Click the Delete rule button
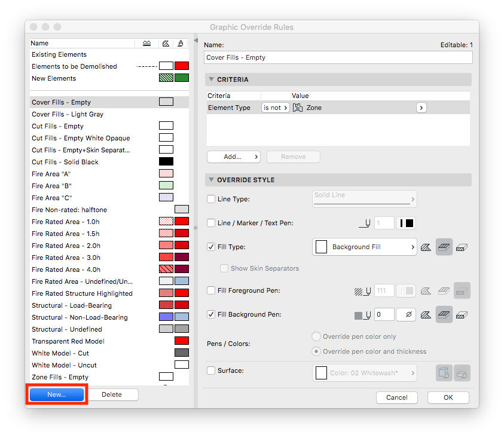This screenshot has width=504, height=438. pyautogui.click(x=112, y=394)
